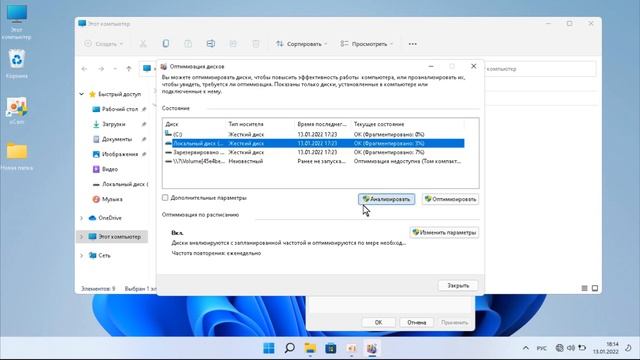Click the Время последнего column header
640x360 pixels.
[x=322, y=124]
